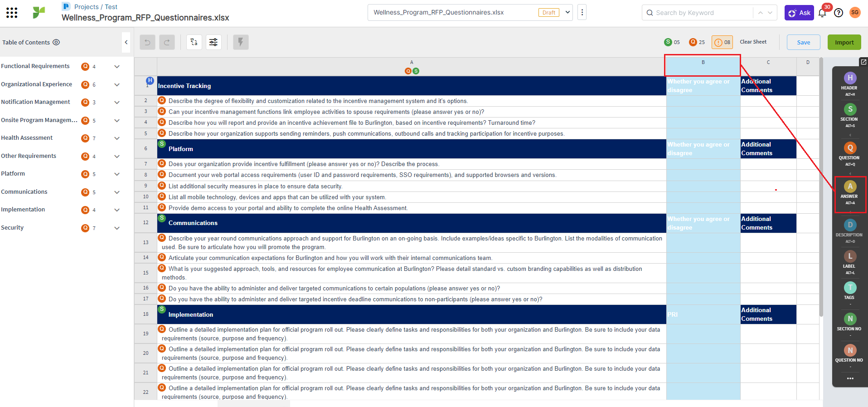Expand Functional Requirements section
Viewport: 868px width, 407px height.
coord(117,67)
